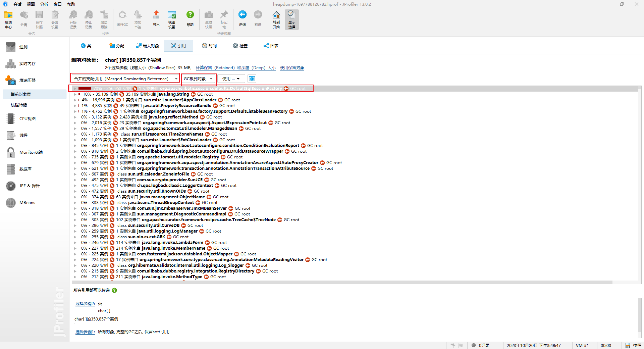The image size is (644, 349).
Task: Click the blue info icon beside 使用 dropdown
Action: (x=252, y=79)
